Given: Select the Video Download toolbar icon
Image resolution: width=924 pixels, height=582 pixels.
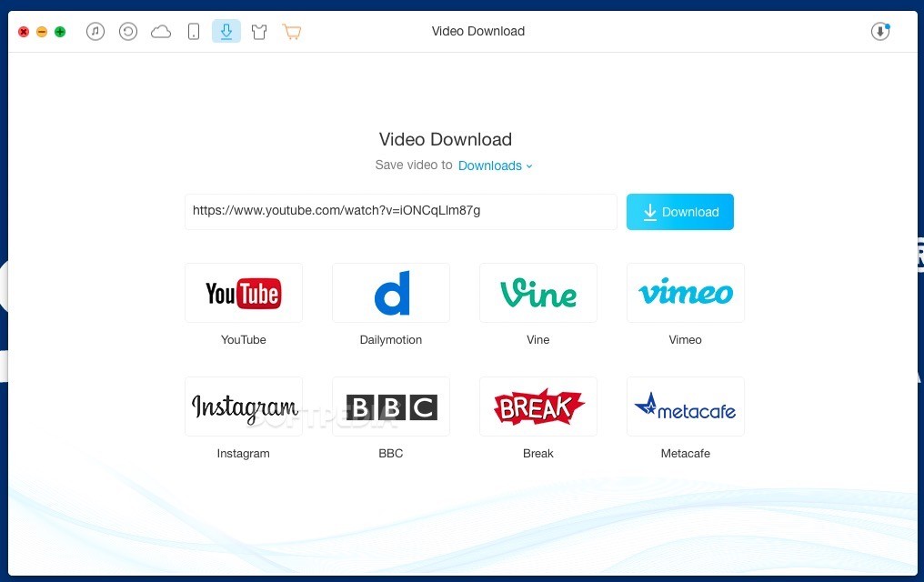Looking at the screenshot, I should click(226, 31).
